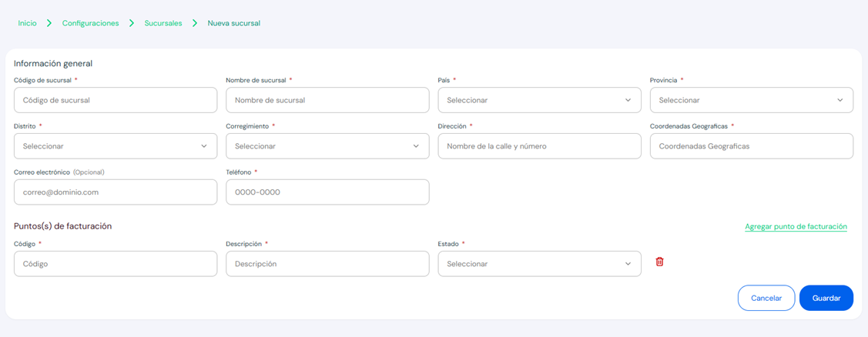
Task: Navigate to Sucursales breadcrumb
Action: pos(163,23)
